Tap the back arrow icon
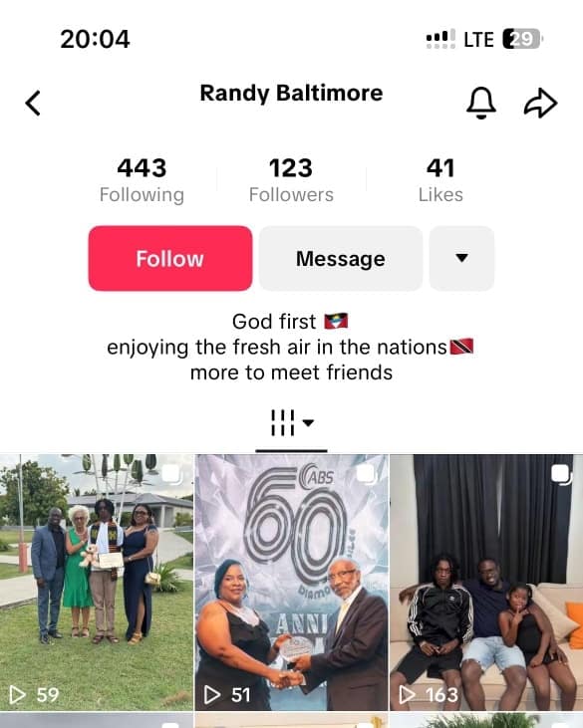This screenshot has width=583, height=728. click(x=33, y=103)
